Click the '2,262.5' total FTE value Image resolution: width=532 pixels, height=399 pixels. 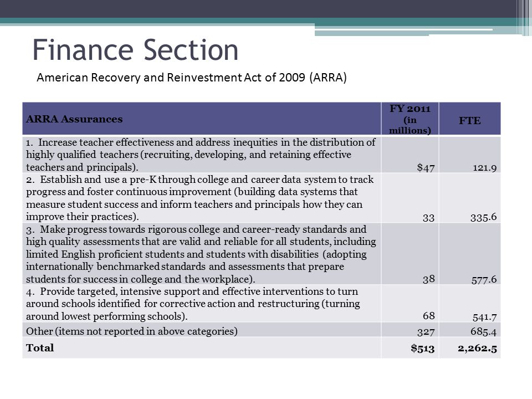coord(477,349)
